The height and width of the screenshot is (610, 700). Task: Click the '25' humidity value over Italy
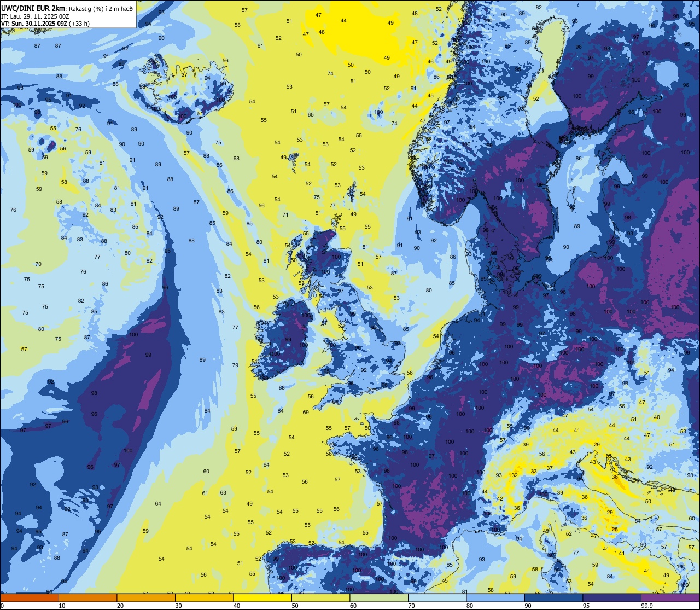click(615, 530)
